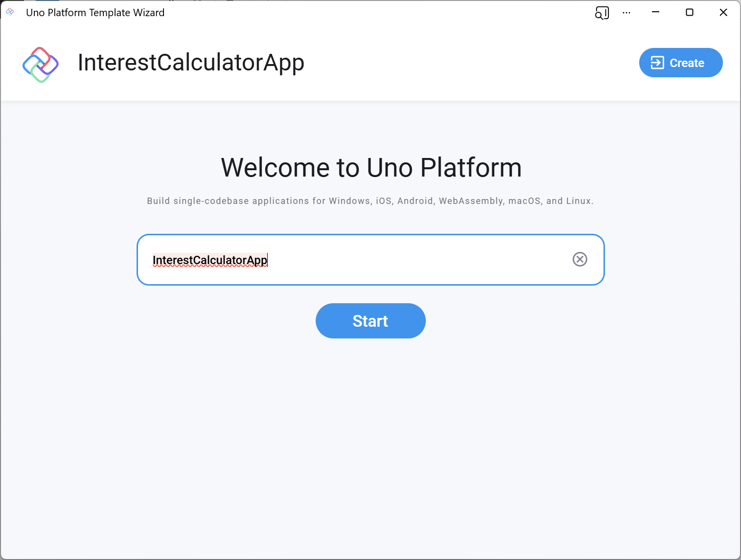This screenshot has width=741, height=560.
Task: Close the Template Wizard window
Action: pyautogui.click(x=723, y=12)
